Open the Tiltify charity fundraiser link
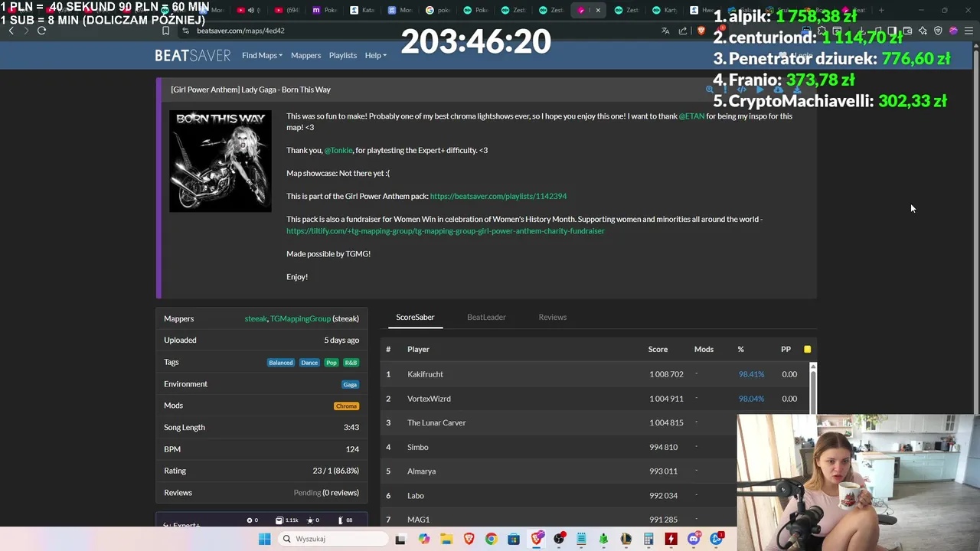 446,231
